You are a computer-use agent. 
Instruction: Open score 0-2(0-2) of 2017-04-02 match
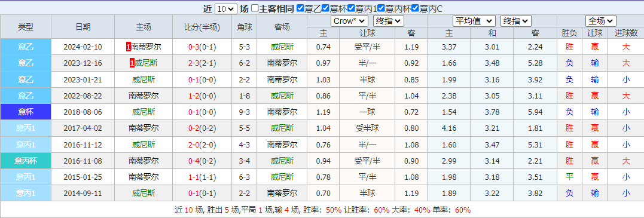click(202, 128)
